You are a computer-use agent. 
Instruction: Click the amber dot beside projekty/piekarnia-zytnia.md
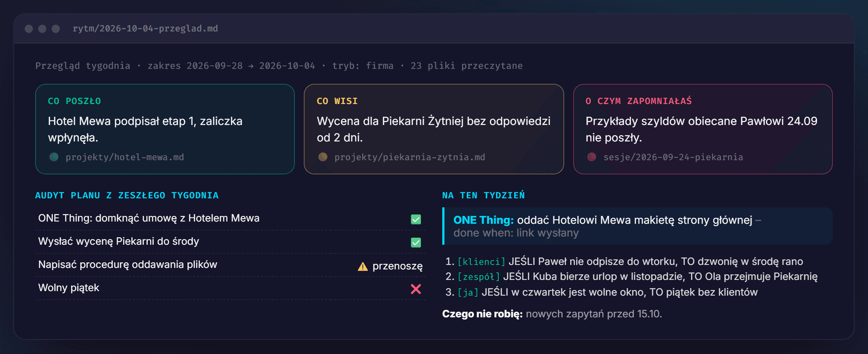tap(323, 157)
